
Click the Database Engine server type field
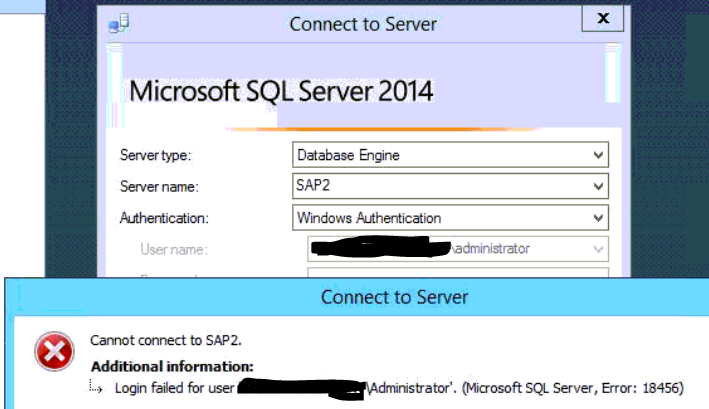pos(450,155)
